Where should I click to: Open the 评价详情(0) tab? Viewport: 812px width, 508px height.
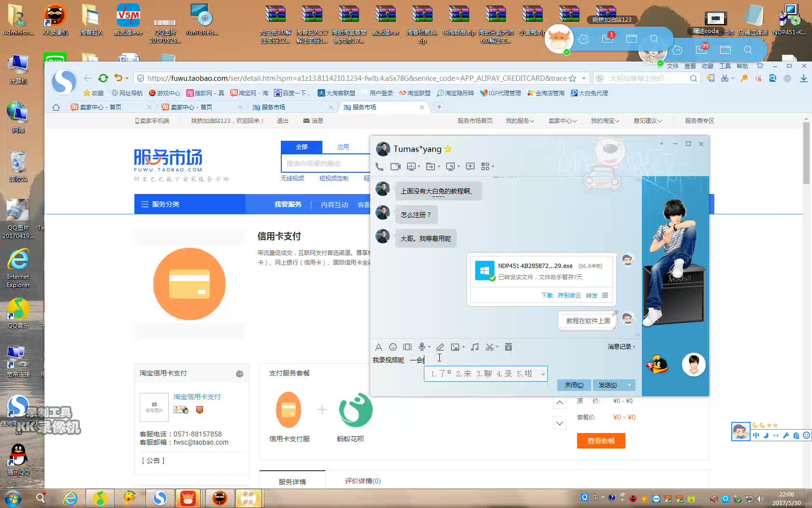pyautogui.click(x=362, y=481)
